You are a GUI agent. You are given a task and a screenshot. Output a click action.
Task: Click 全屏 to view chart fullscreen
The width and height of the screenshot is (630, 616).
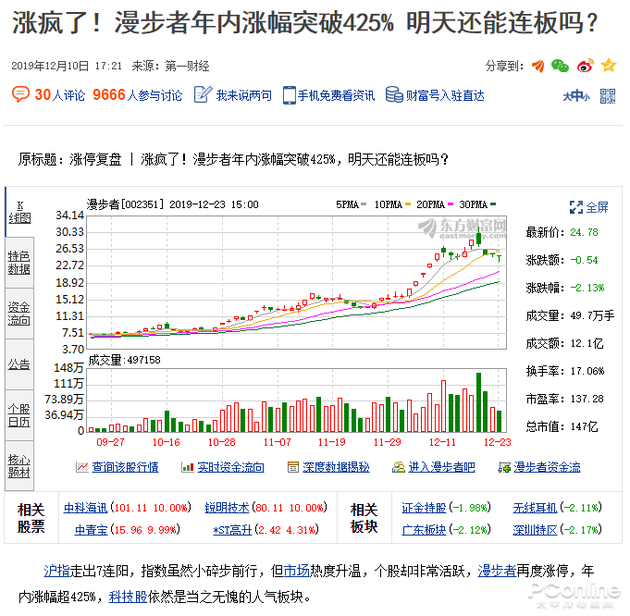(597, 207)
